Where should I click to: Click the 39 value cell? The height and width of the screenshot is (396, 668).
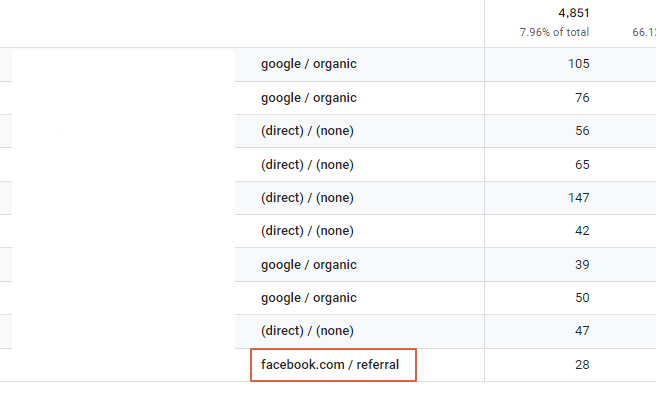[582, 265]
